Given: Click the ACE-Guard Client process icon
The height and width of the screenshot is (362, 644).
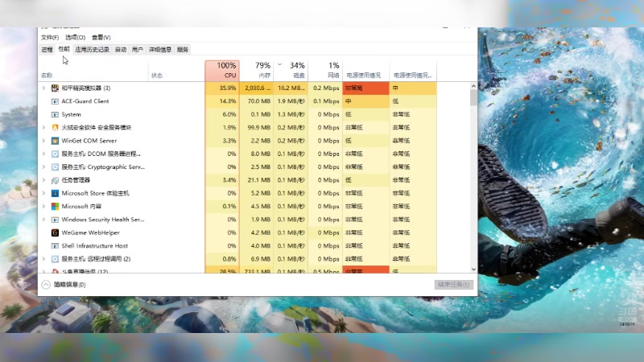Looking at the screenshot, I should point(55,101).
